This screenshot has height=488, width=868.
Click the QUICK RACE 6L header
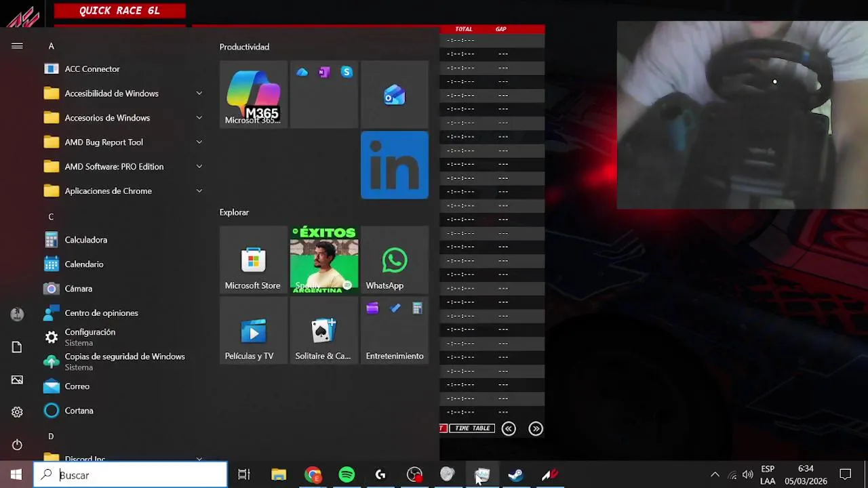(x=120, y=11)
